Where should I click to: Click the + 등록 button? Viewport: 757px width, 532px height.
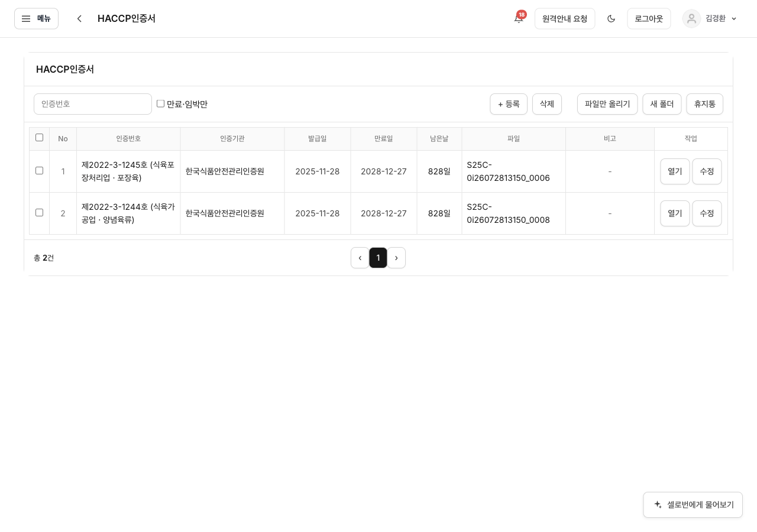(x=509, y=104)
